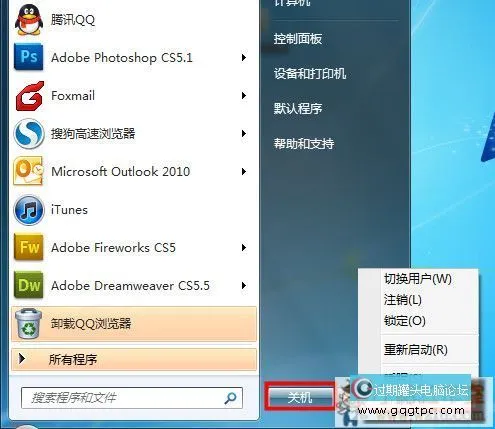Choose 注销(L) to log off

(x=403, y=300)
